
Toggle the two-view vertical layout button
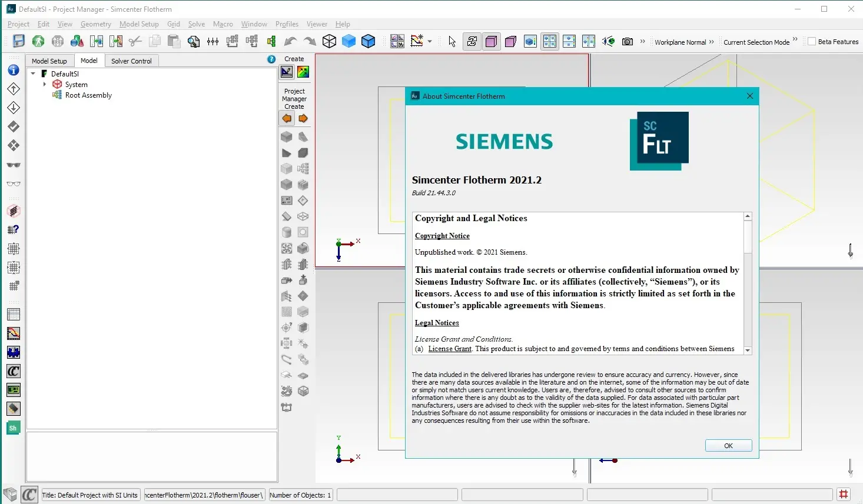[589, 41]
